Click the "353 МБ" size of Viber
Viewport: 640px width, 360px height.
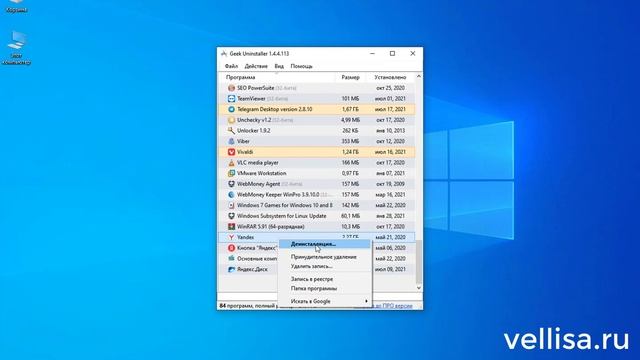(x=350, y=141)
